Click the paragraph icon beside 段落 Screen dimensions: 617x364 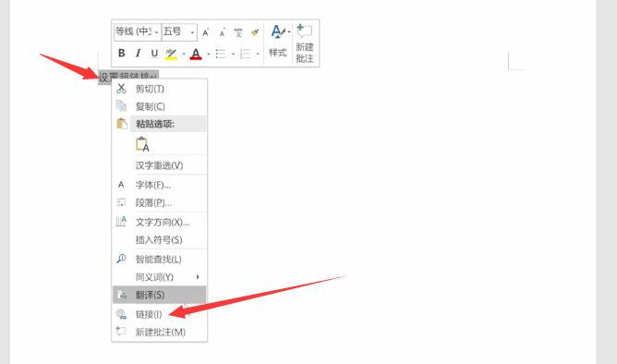coord(121,202)
